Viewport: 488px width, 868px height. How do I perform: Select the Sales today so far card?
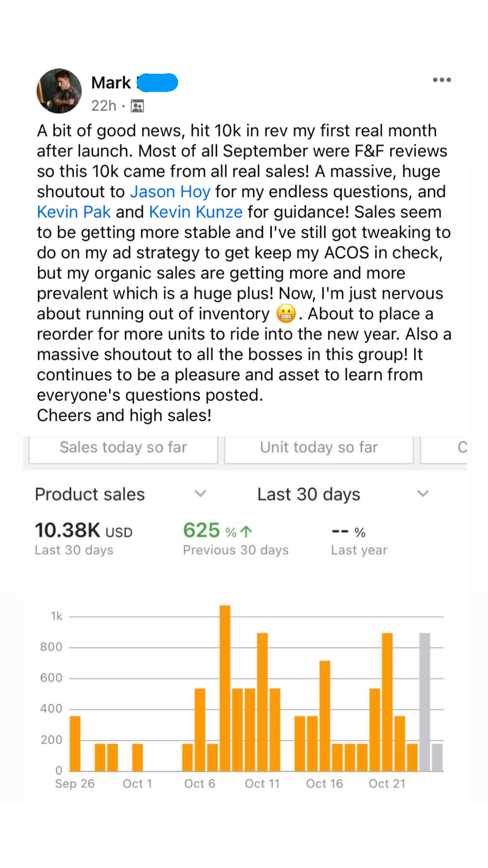coord(123,448)
